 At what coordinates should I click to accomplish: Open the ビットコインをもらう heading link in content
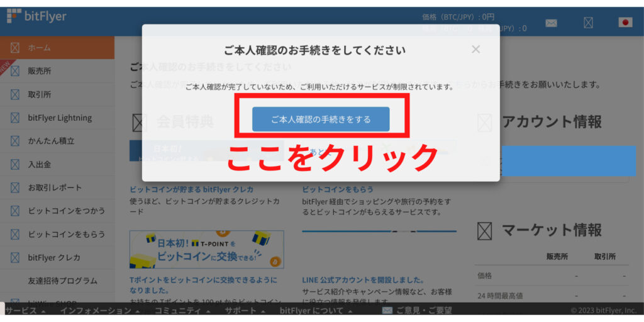tap(338, 189)
